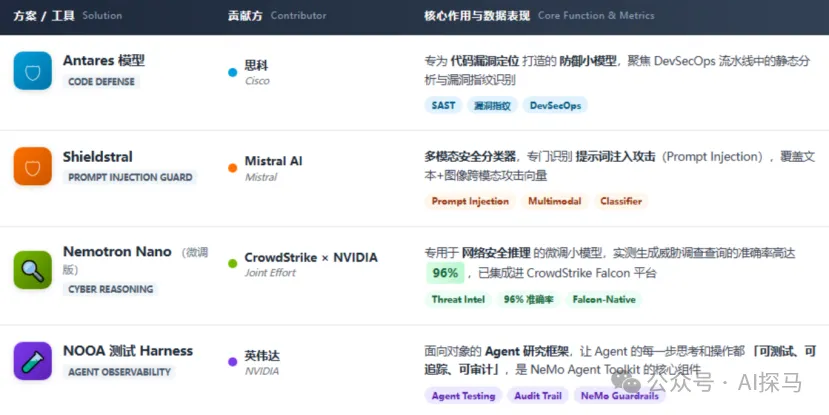Click the Joint Effort subtitle

270,273
